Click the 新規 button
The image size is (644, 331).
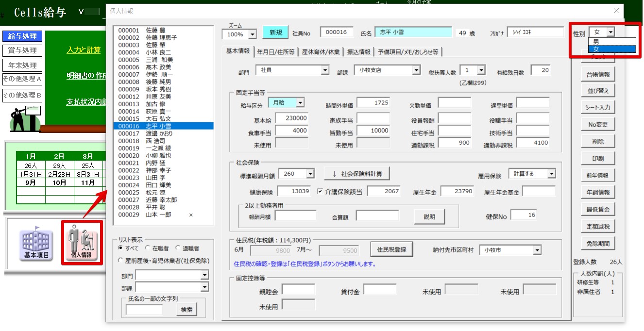click(275, 32)
